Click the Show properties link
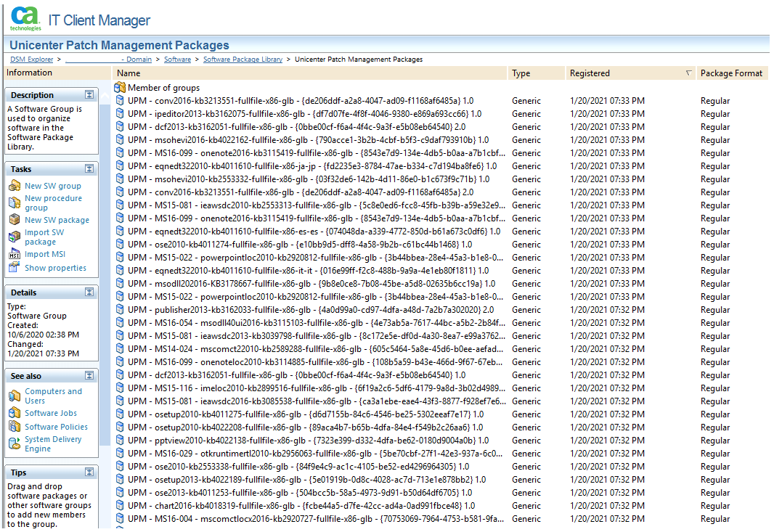Screen dimensions: 774x532 55,268
